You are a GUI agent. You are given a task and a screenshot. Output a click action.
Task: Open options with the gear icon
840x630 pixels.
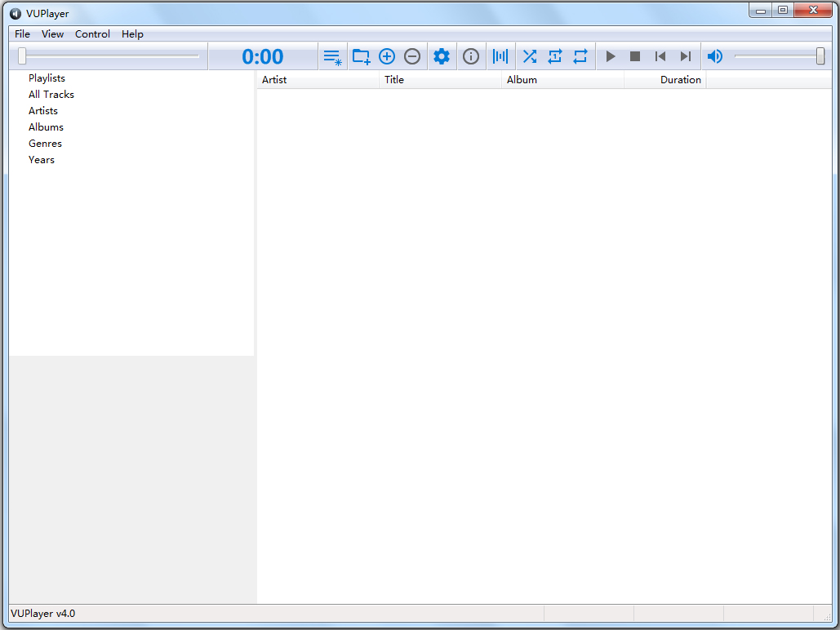pos(442,57)
